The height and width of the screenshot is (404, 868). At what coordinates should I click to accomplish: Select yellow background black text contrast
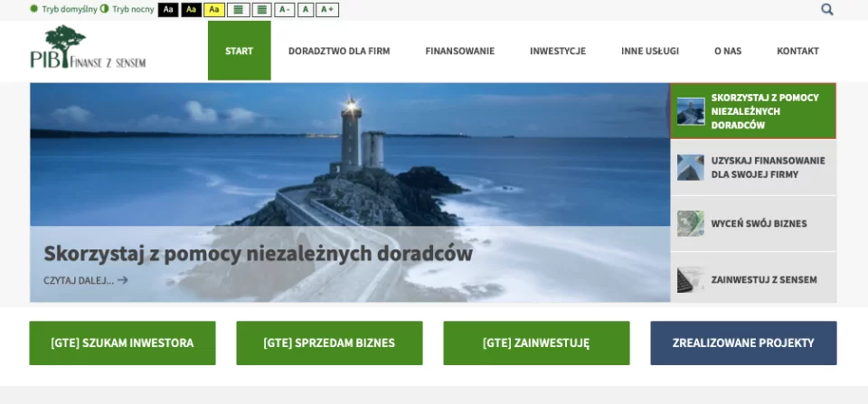click(213, 10)
